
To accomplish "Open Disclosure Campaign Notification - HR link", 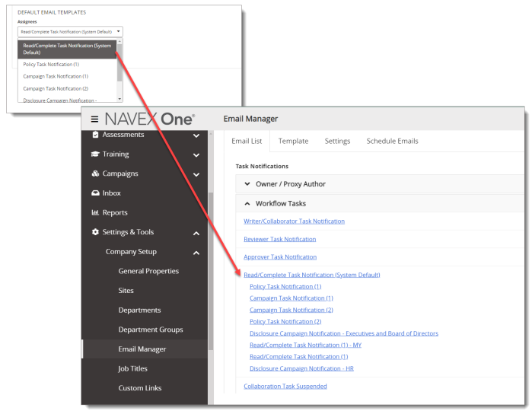I will coord(301,368).
